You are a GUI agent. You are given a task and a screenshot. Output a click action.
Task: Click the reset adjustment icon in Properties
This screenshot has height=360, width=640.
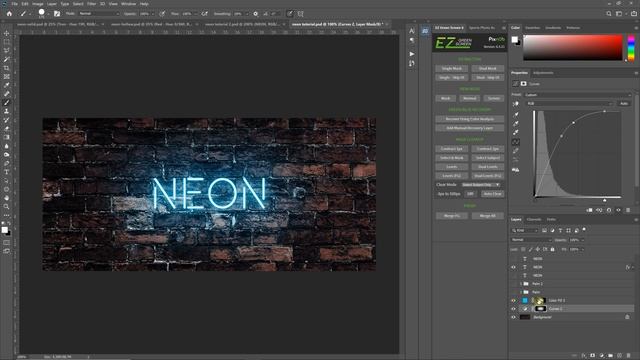[609, 210]
